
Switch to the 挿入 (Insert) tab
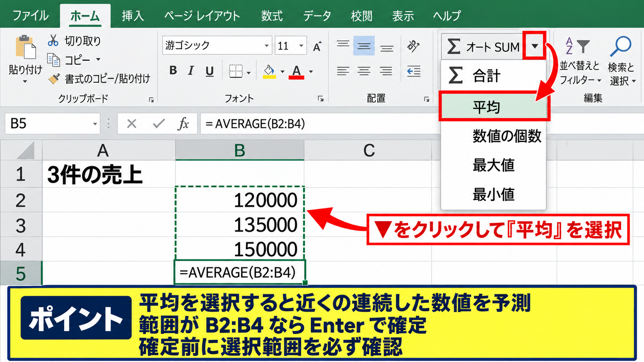click(x=133, y=16)
